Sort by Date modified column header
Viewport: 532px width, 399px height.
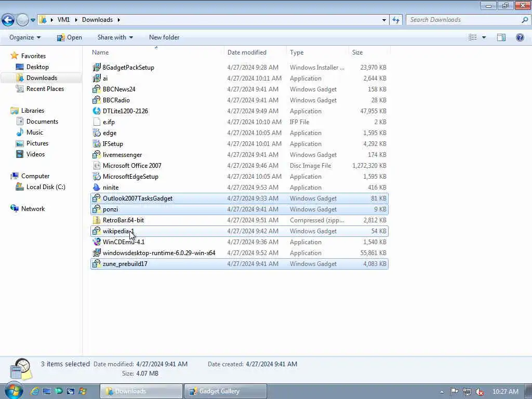pyautogui.click(x=247, y=52)
